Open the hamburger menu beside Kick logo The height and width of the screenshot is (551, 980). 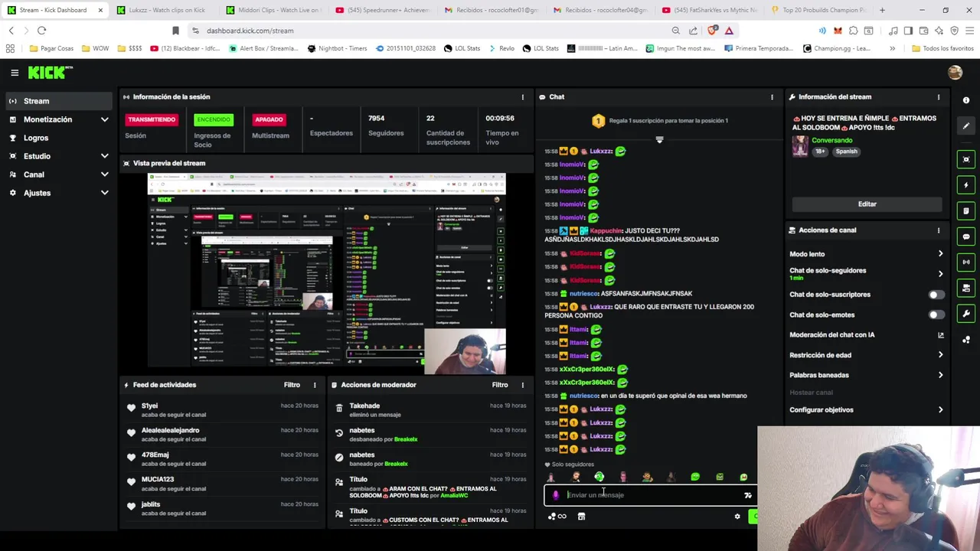point(15,73)
